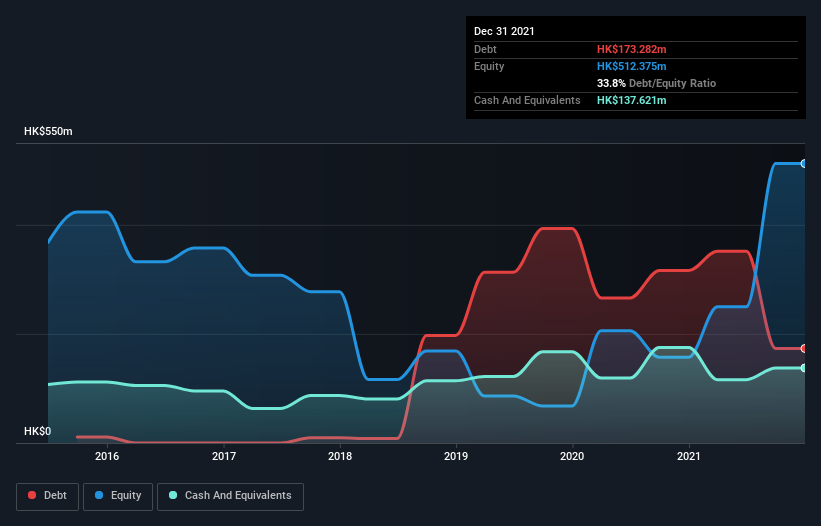Image resolution: width=821 pixels, height=526 pixels.
Task: Click the teal Cash legend dot
Action: [x=173, y=495]
